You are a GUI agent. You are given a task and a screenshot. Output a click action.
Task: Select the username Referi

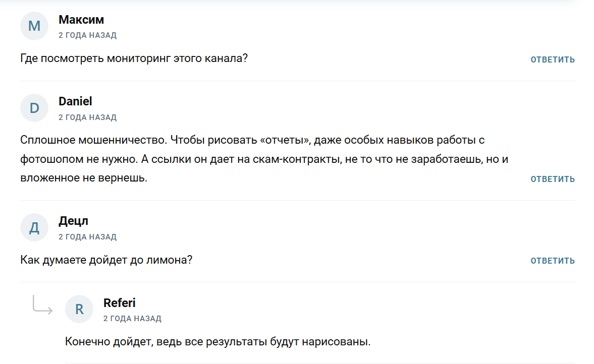click(119, 302)
